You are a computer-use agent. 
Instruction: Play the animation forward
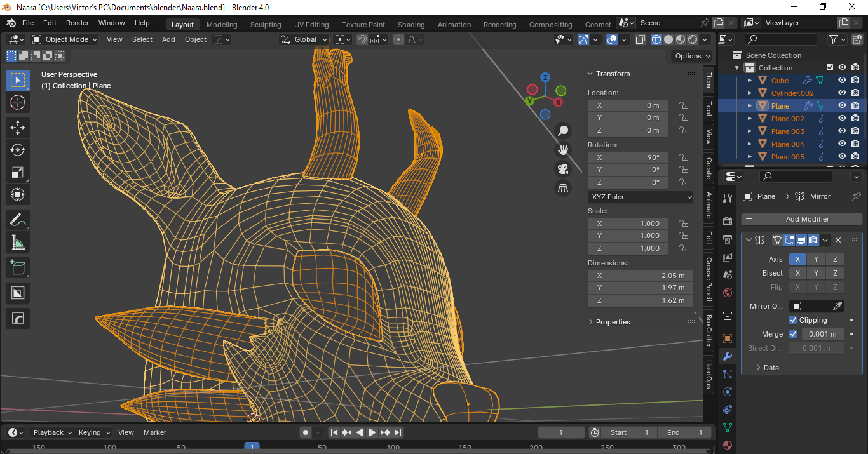(372, 432)
